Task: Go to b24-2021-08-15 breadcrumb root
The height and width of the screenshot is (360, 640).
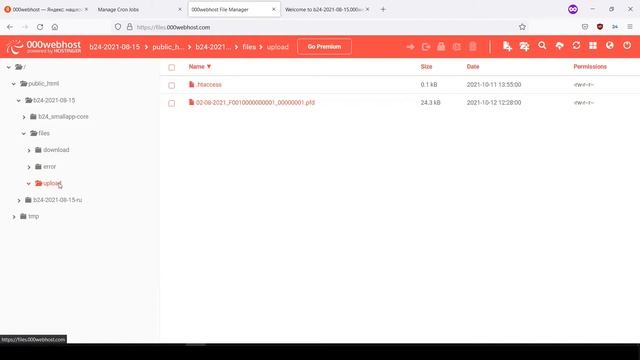Action: click(x=114, y=47)
